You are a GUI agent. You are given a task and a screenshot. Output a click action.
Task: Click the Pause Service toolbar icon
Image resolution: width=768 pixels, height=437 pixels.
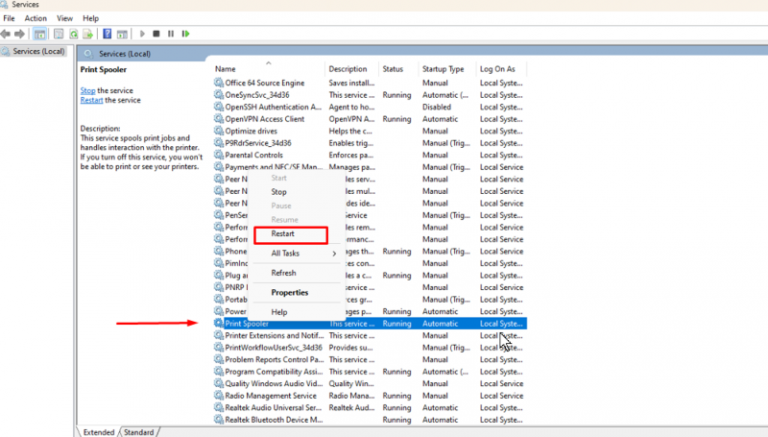tap(170, 34)
